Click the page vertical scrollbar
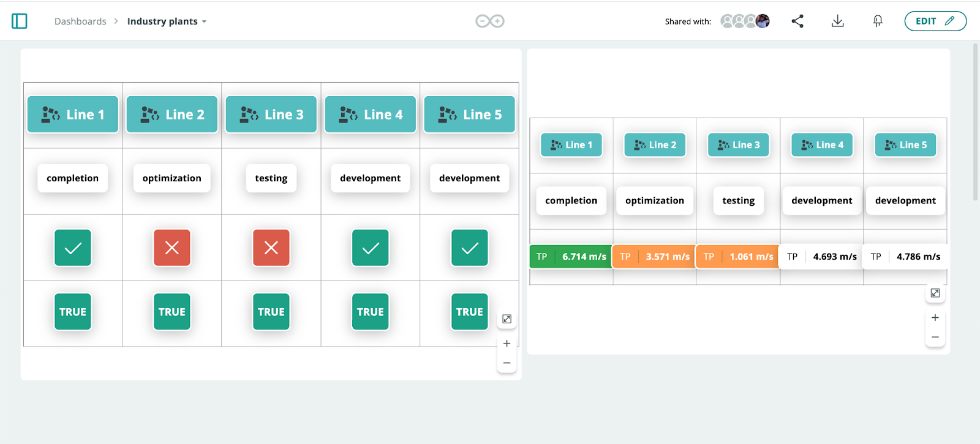 pyautogui.click(x=976, y=122)
